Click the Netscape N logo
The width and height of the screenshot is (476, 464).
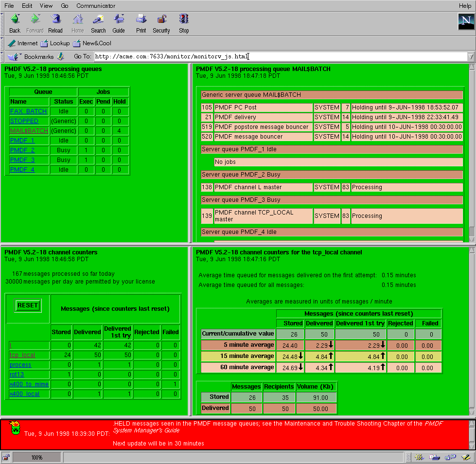(466, 21)
